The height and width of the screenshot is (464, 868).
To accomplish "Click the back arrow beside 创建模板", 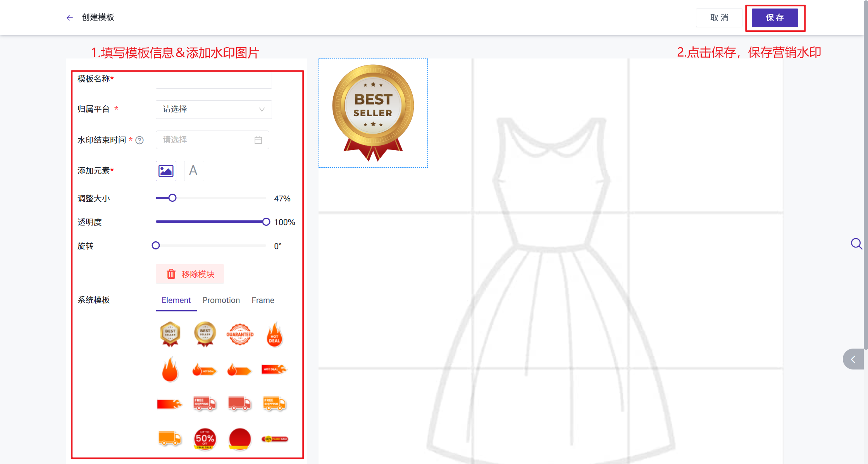I will click(x=70, y=18).
